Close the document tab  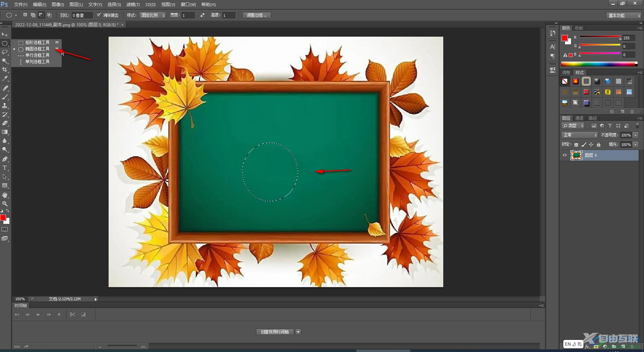[x=122, y=25]
